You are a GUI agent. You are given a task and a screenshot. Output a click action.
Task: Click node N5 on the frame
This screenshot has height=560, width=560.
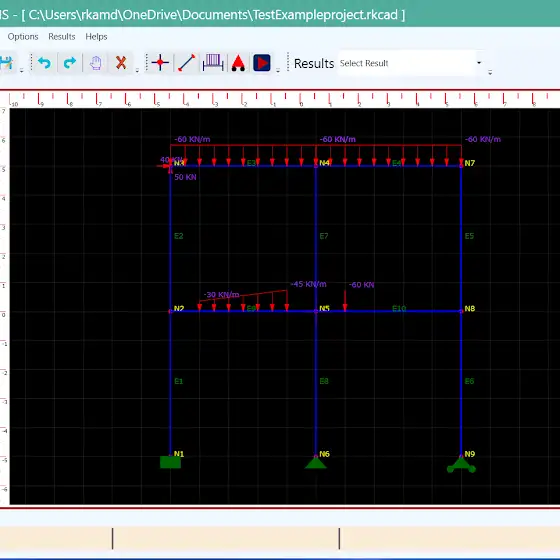click(x=316, y=311)
